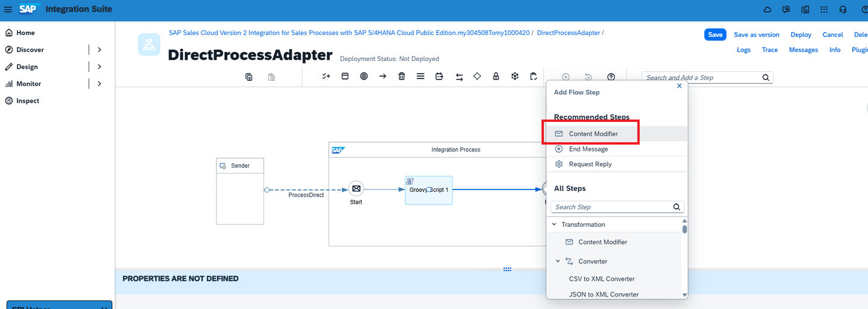
Task: Select the Connector arrow tool
Action: [383, 77]
